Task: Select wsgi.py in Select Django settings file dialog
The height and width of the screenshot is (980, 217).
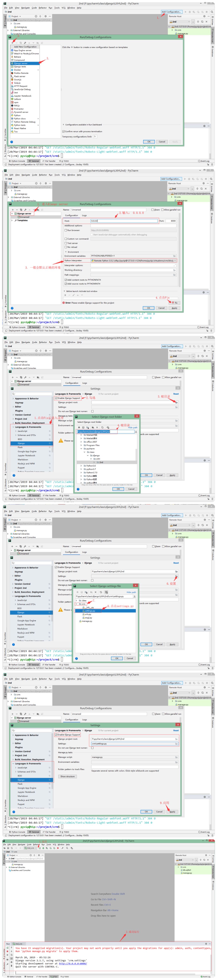Action: click(x=88, y=618)
